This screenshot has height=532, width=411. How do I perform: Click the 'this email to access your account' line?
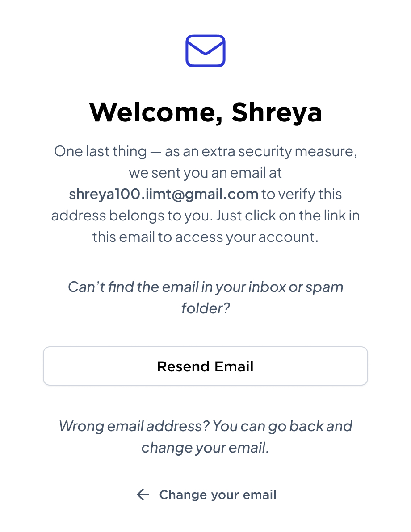coord(205,237)
